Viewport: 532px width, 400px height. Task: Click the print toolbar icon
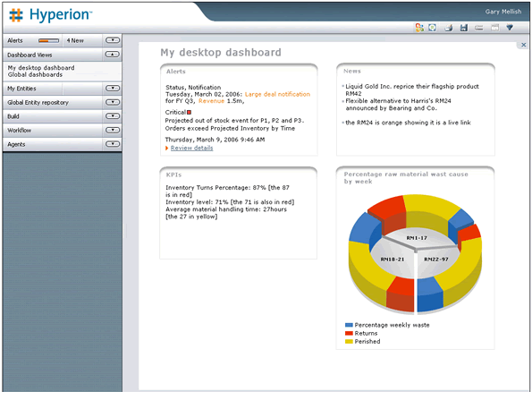[x=449, y=28]
